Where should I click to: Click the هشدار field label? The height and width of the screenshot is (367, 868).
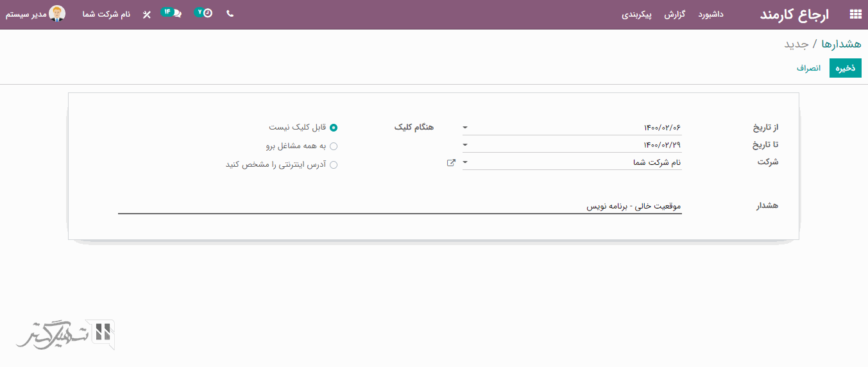pyautogui.click(x=767, y=206)
